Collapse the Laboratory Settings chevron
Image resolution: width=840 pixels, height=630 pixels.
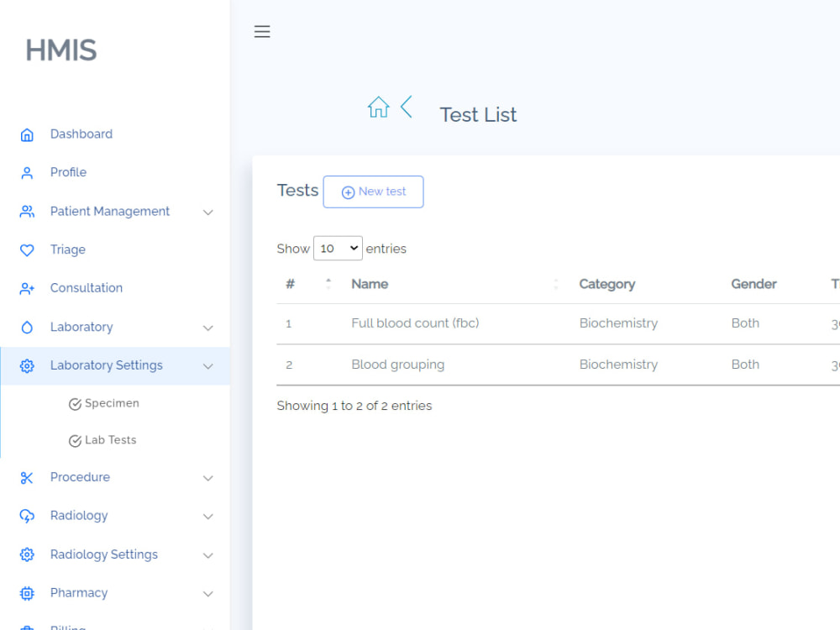point(207,366)
